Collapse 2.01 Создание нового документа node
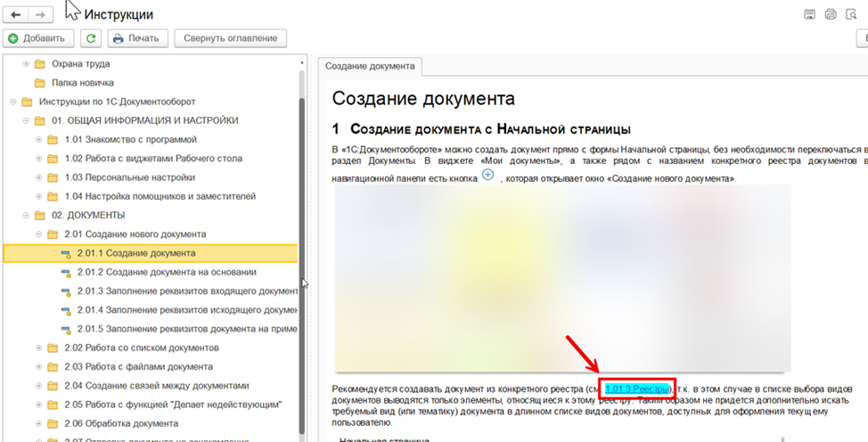 click(38, 233)
